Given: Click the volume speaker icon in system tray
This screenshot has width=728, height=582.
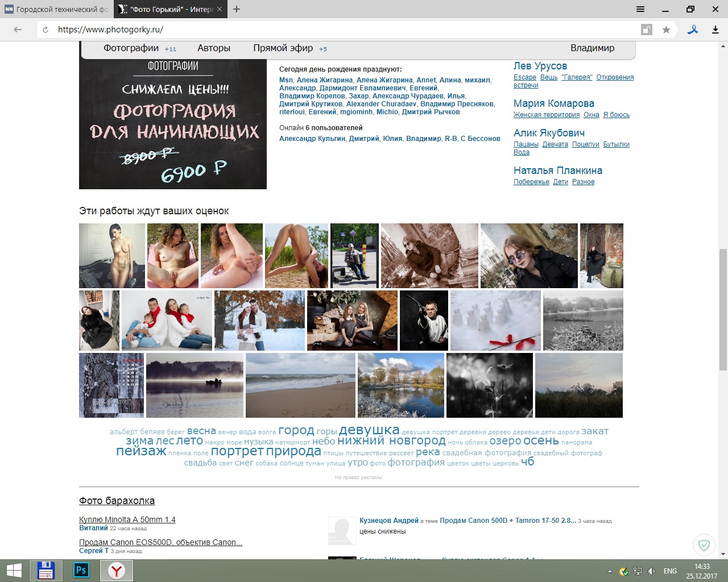Looking at the screenshot, I should (x=651, y=571).
